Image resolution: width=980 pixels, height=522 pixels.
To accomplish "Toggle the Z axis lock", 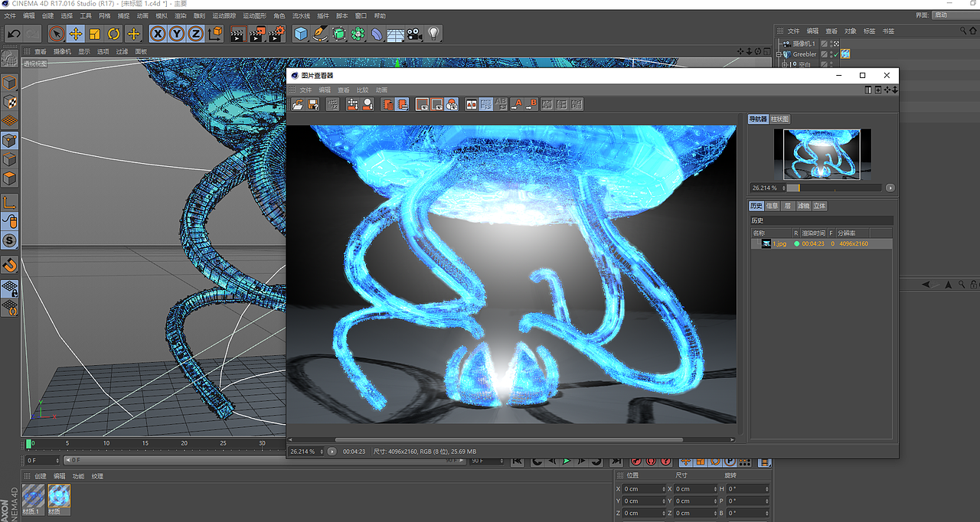I will [196, 34].
